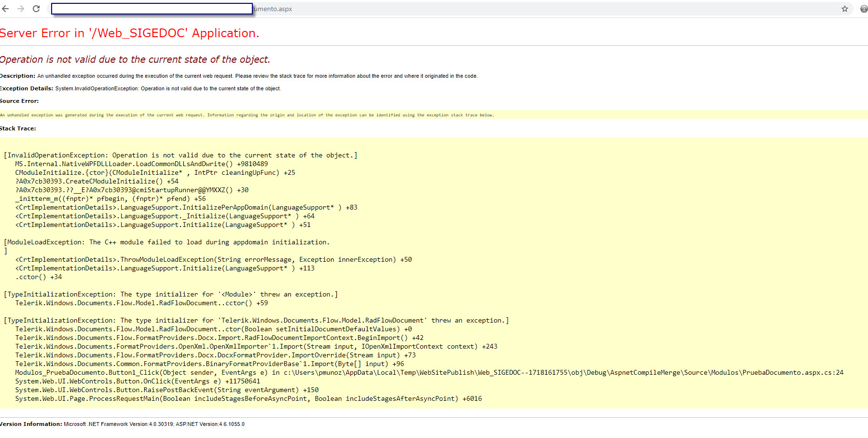Click the yellow 'An unhandled exception was generated' source error line
Viewport: 868px width, 438px height.
coord(247,115)
